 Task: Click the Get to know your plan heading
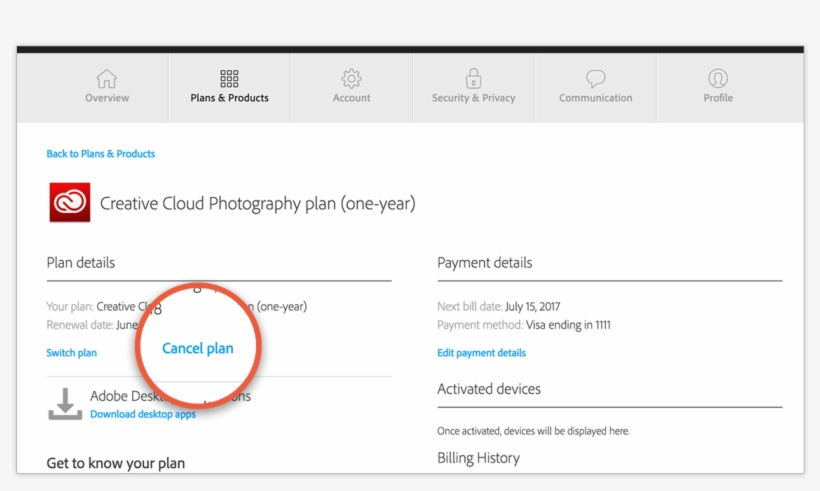click(116, 463)
